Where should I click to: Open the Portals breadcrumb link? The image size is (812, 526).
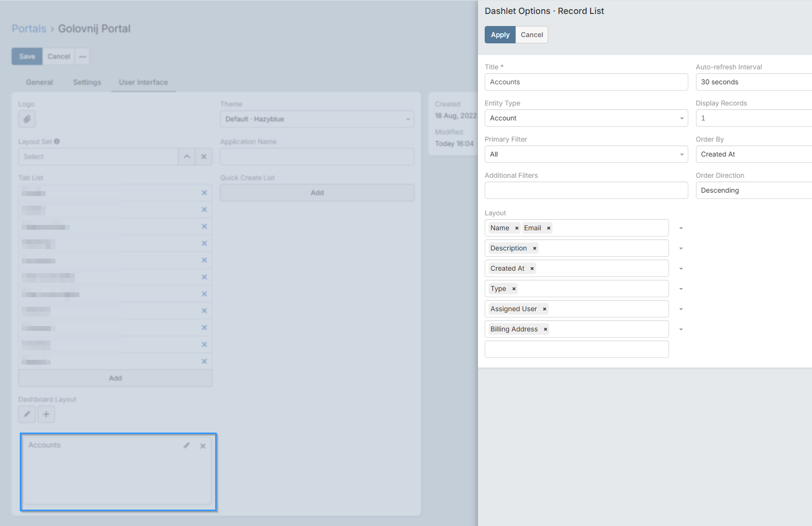click(29, 29)
